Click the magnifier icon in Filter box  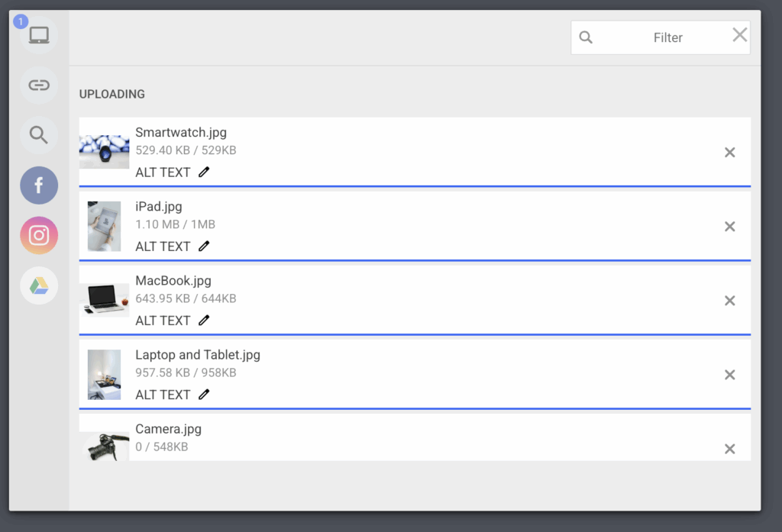coord(586,37)
